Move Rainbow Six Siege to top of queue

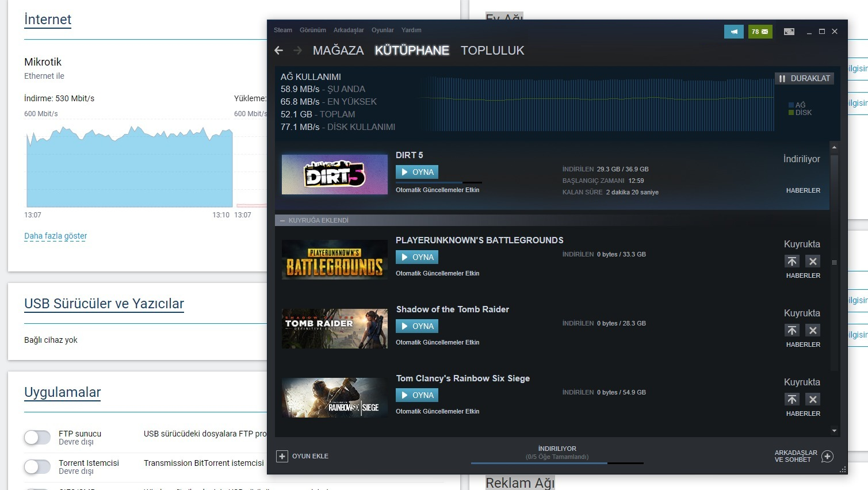click(x=792, y=400)
